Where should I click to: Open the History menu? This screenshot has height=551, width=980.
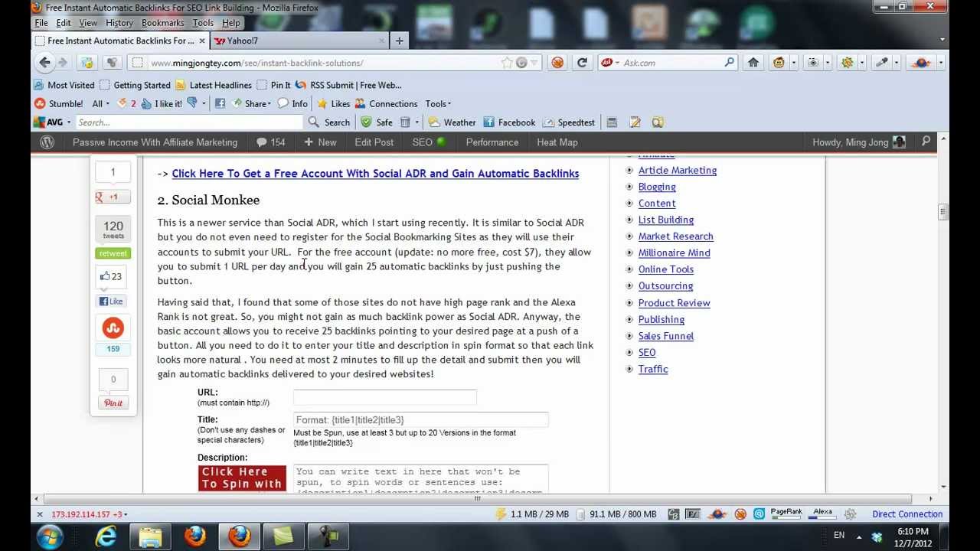pos(119,23)
